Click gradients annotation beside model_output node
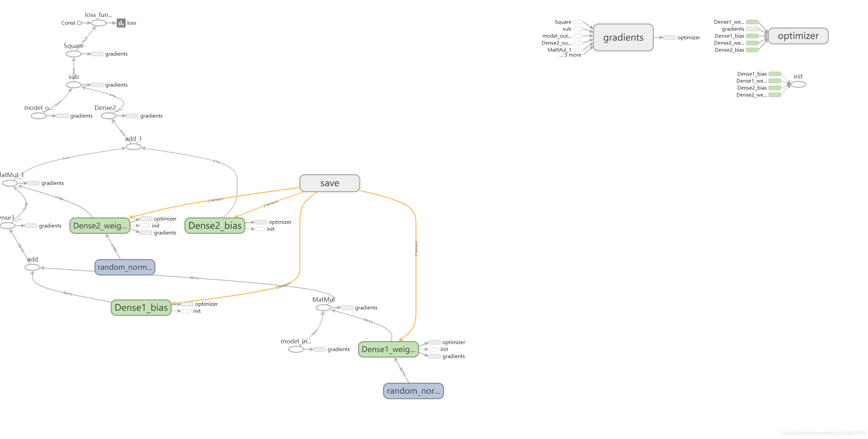This screenshot has width=868, height=439. [x=75, y=116]
